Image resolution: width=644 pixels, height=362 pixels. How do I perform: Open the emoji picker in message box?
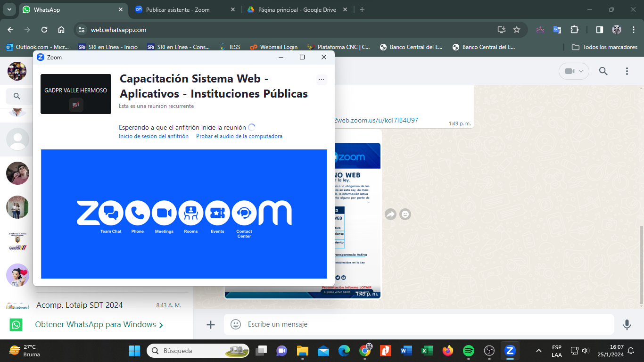click(235, 324)
